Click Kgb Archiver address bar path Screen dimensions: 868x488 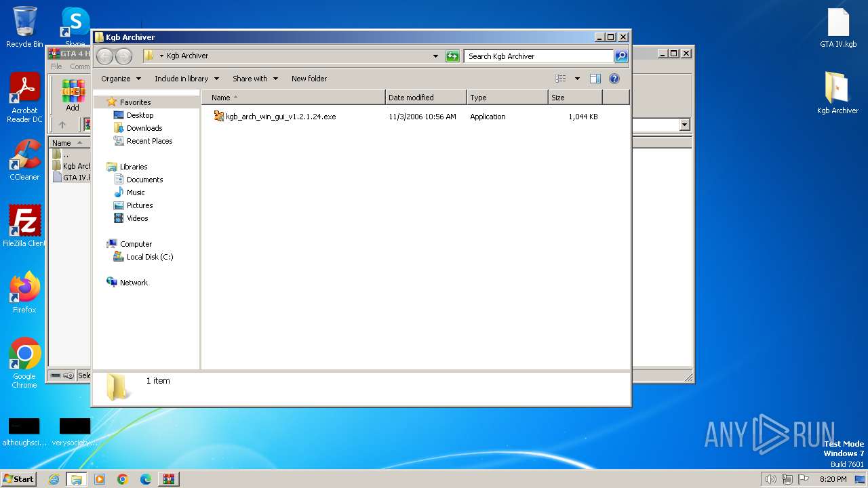(187, 56)
